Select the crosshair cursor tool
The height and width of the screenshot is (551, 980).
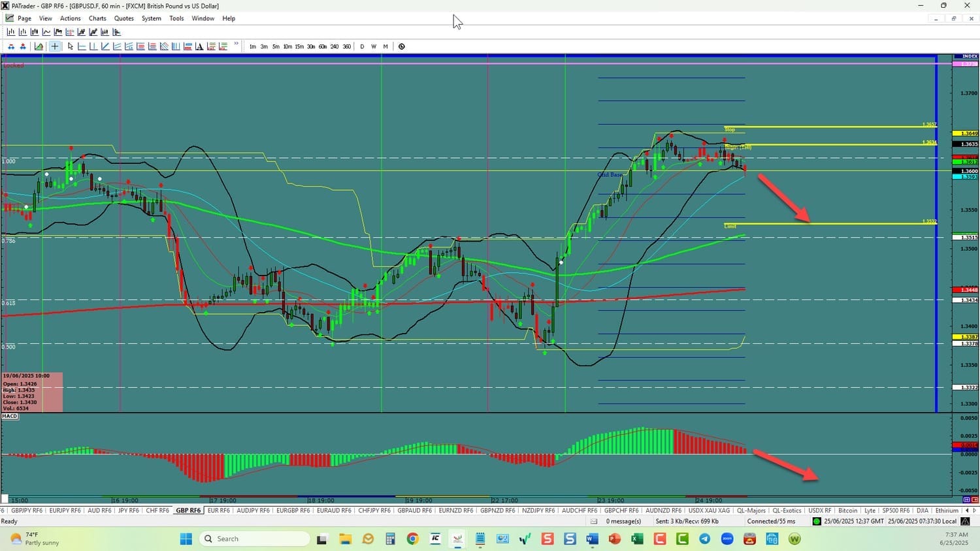tap(55, 46)
